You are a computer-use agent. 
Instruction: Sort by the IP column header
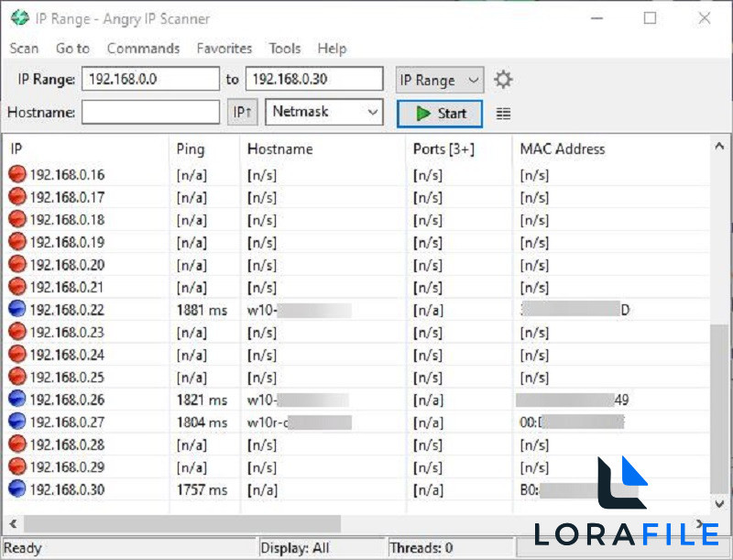click(85, 148)
